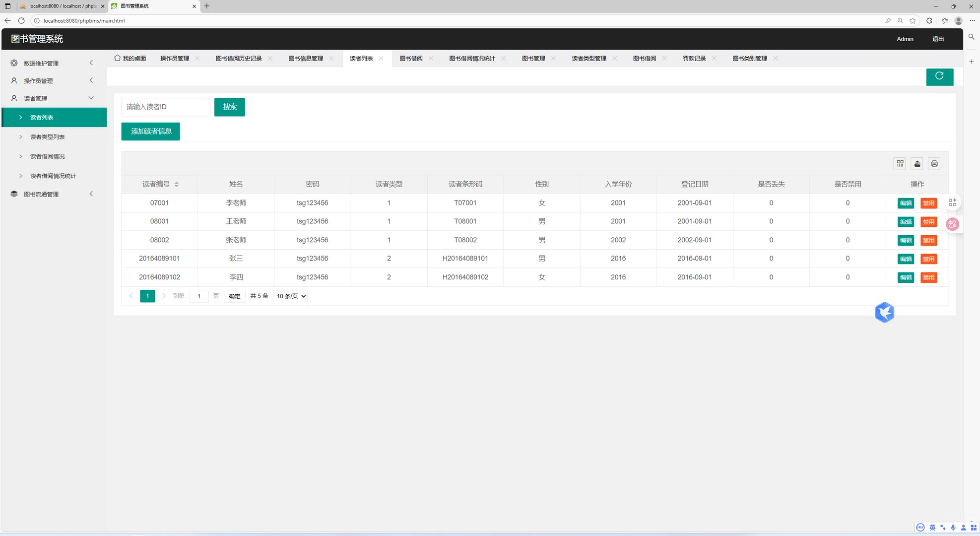Open the 10 条/页 page size dropdown
Image resolution: width=980 pixels, height=536 pixels.
(291, 296)
